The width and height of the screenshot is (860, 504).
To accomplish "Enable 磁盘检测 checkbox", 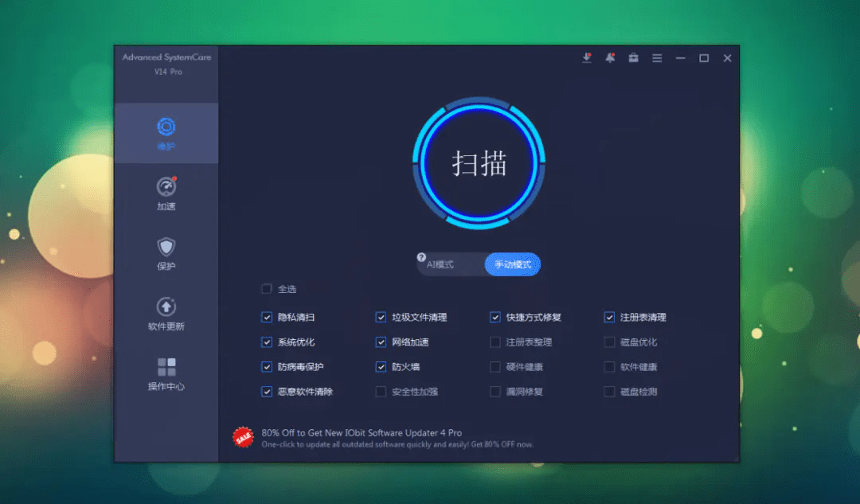I will pyautogui.click(x=609, y=392).
